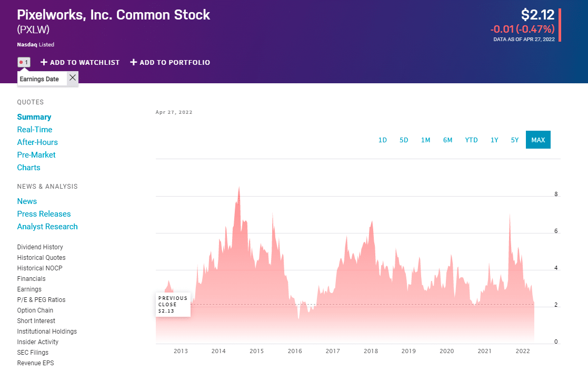
Task: Select the 1Y chart range
Action: tap(494, 140)
